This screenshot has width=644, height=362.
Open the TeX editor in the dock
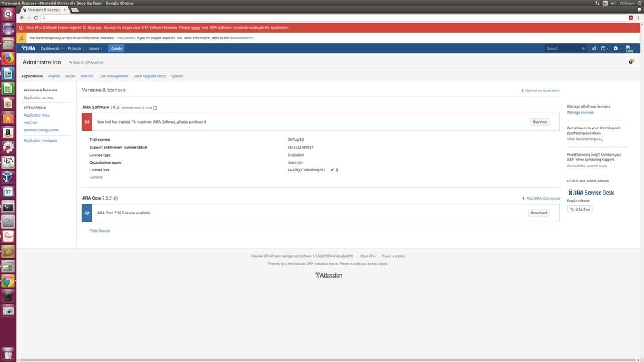8,162
